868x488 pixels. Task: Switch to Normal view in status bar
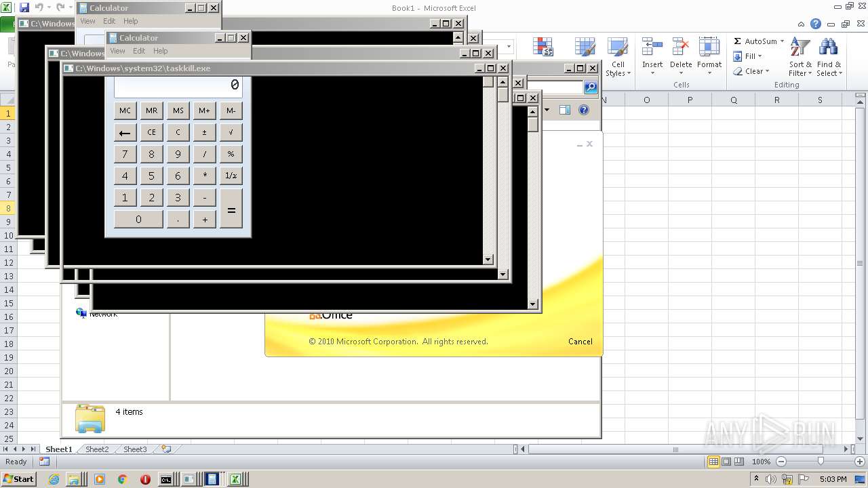(713, 462)
